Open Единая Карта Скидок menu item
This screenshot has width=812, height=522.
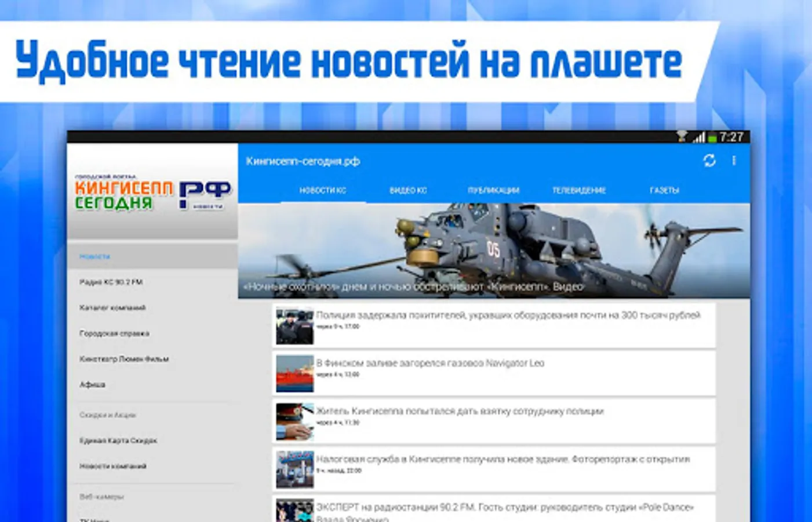tap(152, 440)
